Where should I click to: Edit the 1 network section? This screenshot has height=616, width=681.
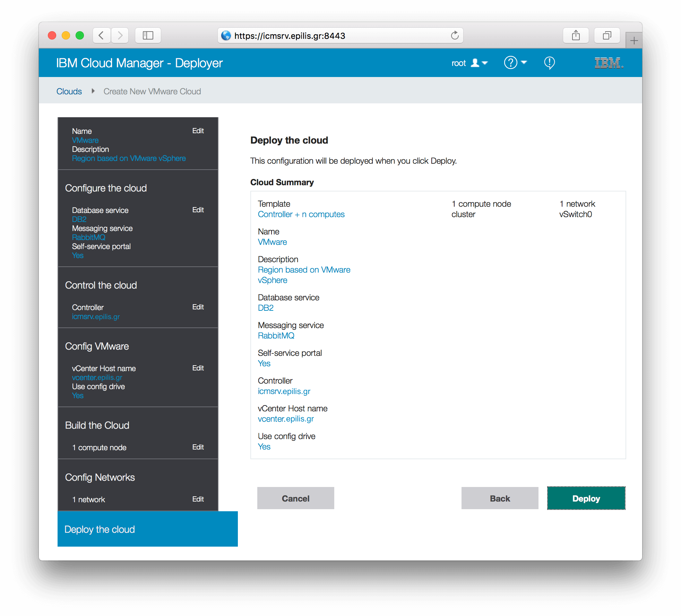[x=198, y=499]
